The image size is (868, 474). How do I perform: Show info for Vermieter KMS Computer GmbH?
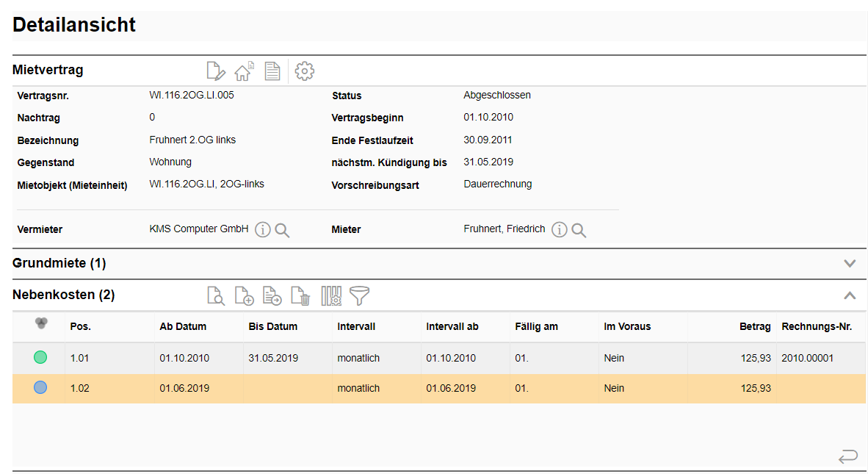point(263,230)
